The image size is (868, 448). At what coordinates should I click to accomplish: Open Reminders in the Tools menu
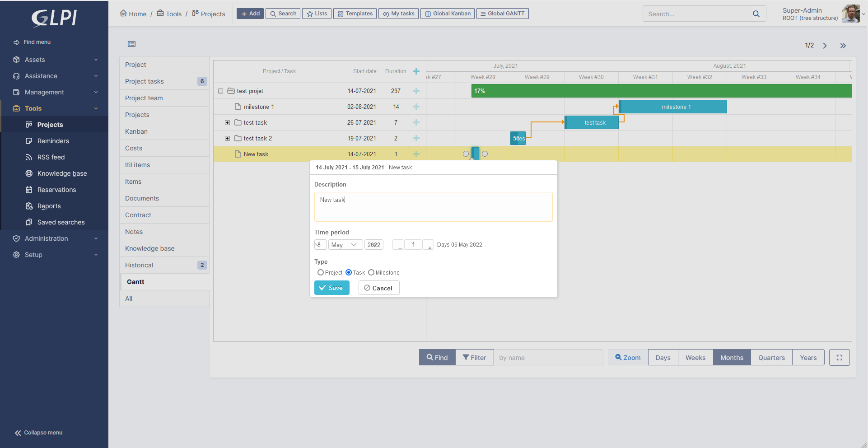pyautogui.click(x=53, y=141)
